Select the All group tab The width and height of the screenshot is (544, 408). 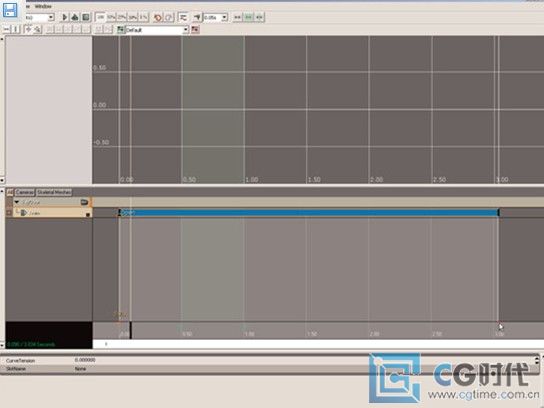tap(10, 192)
